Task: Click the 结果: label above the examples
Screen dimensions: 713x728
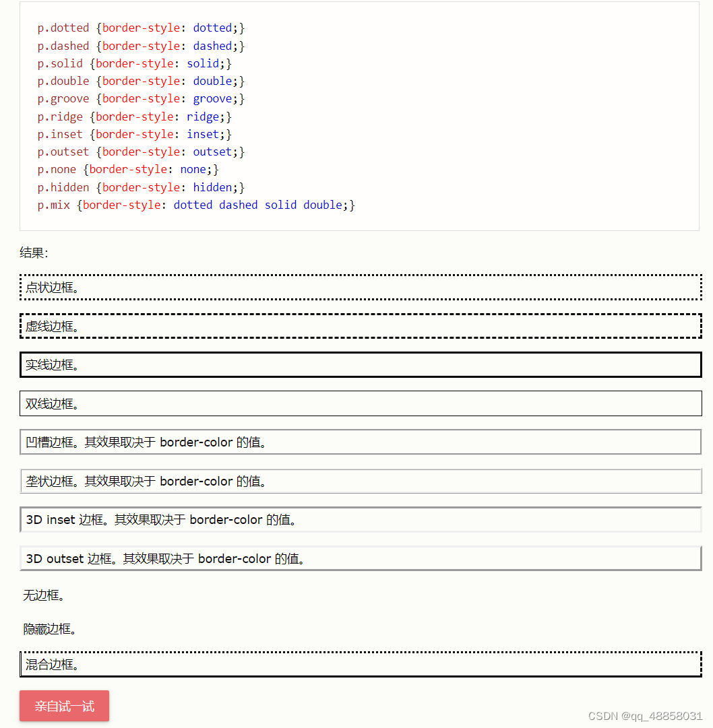Action: click(x=29, y=253)
